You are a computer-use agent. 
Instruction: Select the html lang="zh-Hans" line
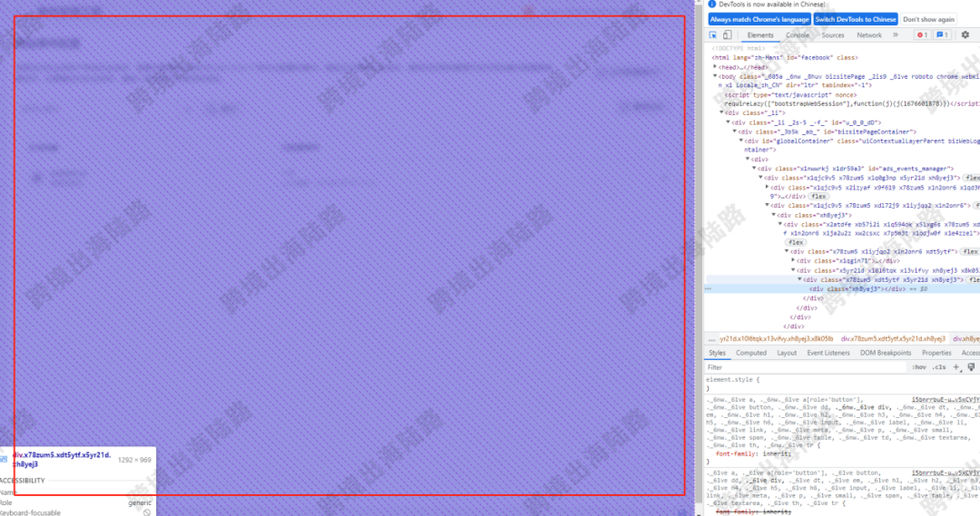784,57
